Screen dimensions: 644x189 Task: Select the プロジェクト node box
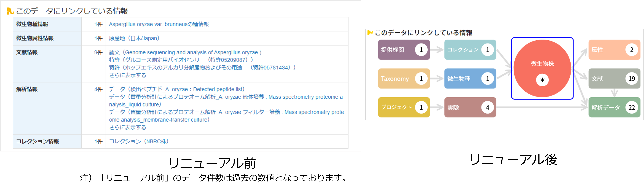(x=404, y=107)
